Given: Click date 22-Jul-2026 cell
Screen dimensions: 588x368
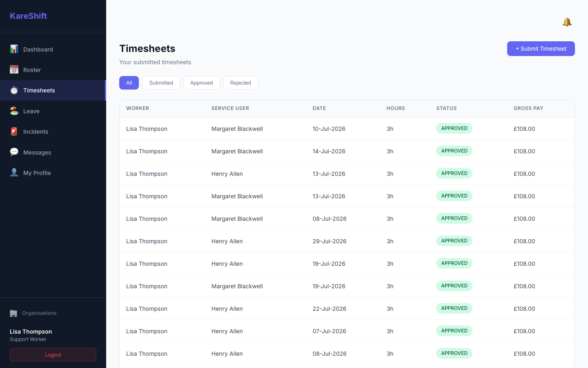Looking at the screenshot, I should click(x=330, y=309).
